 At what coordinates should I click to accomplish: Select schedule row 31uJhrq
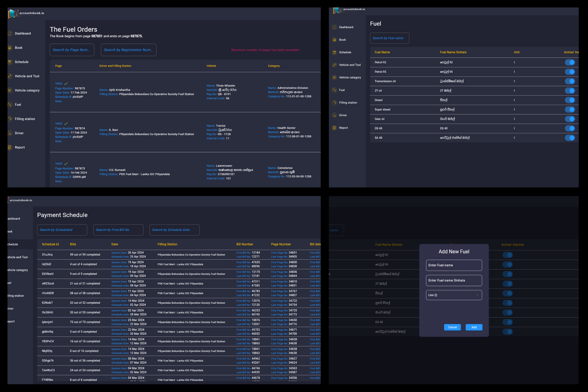[179, 254]
